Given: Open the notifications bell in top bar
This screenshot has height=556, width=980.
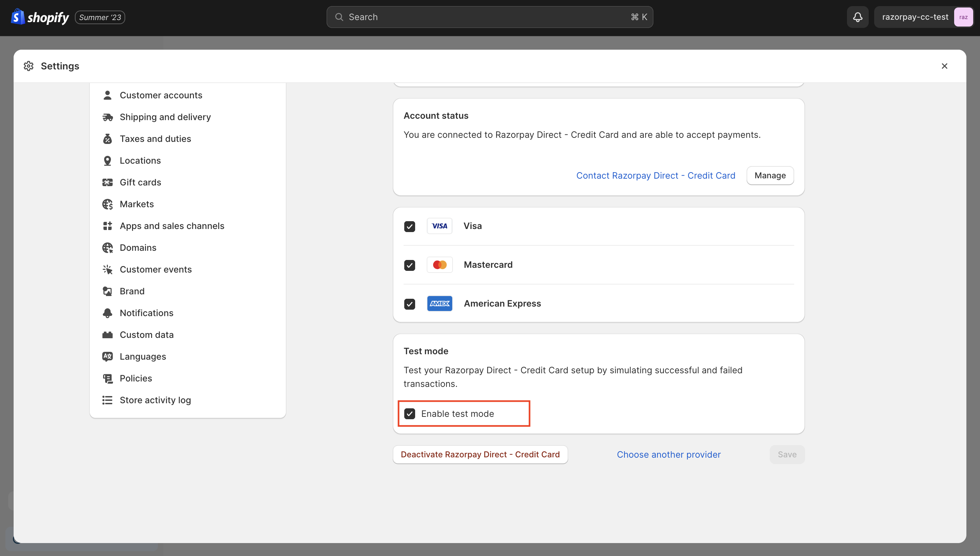Looking at the screenshot, I should pos(857,17).
